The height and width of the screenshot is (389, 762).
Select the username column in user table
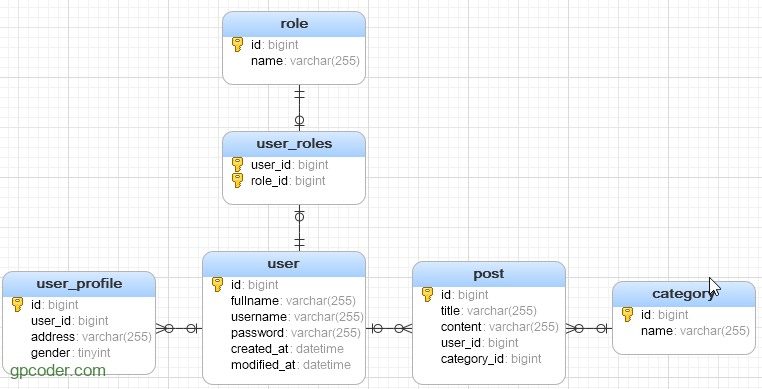pos(297,317)
